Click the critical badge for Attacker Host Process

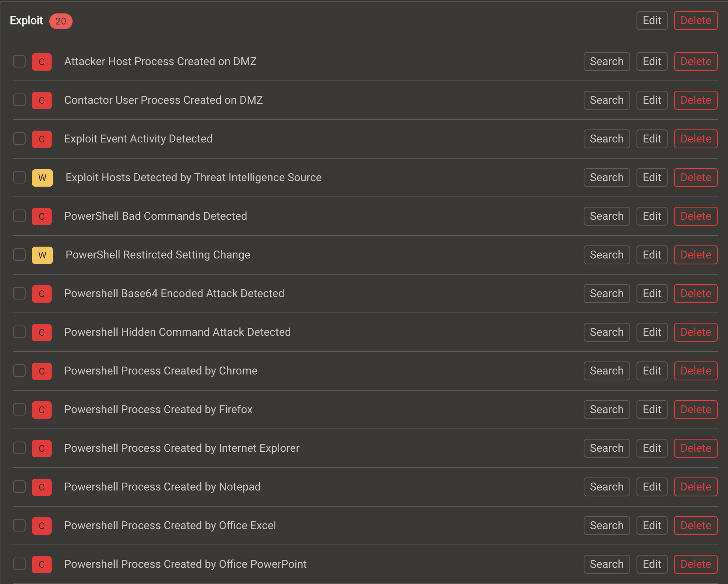click(x=42, y=62)
